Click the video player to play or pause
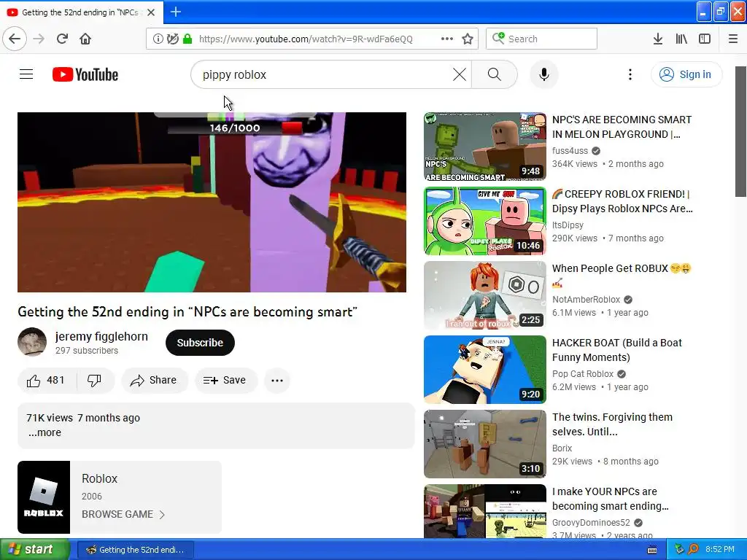 click(x=212, y=203)
